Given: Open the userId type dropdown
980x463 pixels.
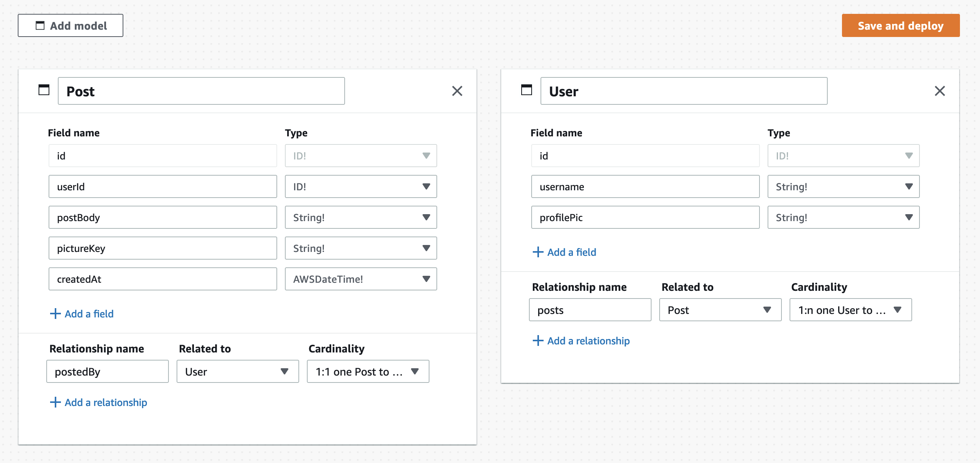Looking at the screenshot, I should coord(361,186).
